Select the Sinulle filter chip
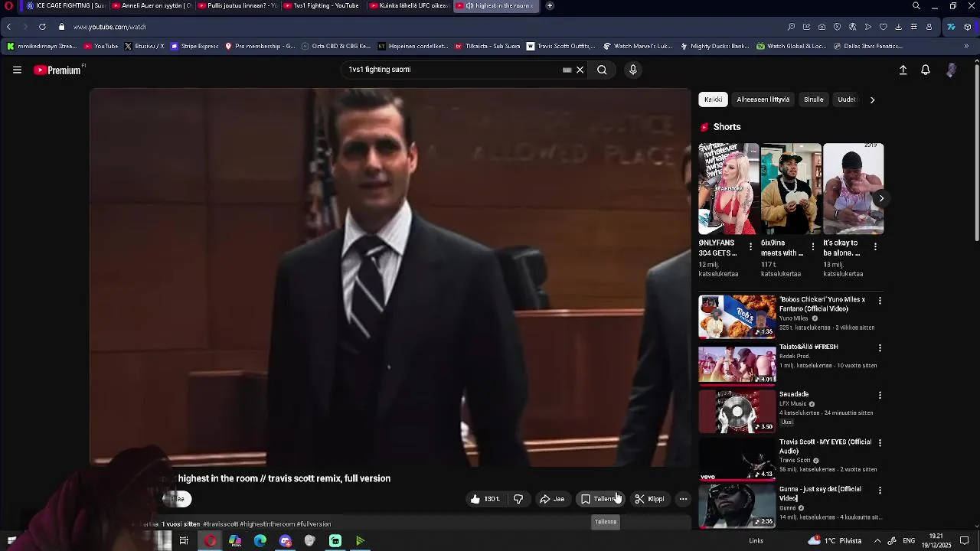This screenshot has width=980, height=551. [813, 99]
